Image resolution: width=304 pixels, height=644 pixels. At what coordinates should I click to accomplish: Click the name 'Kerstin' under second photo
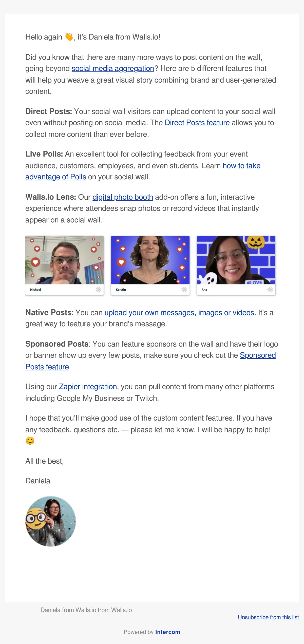(x=121, y=290)
